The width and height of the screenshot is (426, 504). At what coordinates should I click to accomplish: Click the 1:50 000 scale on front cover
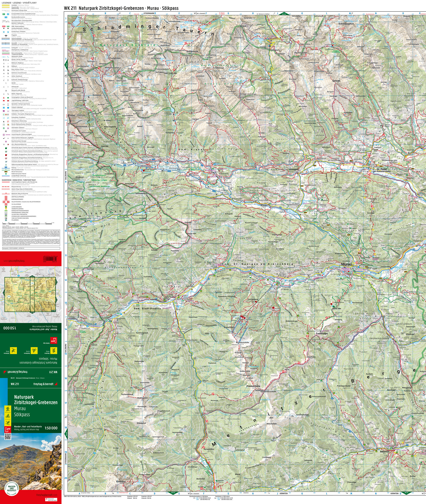click(51, 428)
